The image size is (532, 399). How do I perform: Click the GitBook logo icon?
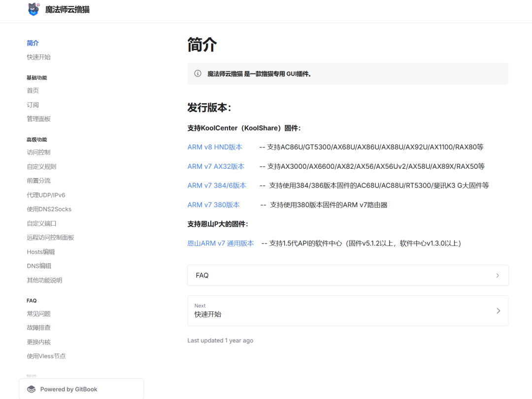click(x=31, y=389)
